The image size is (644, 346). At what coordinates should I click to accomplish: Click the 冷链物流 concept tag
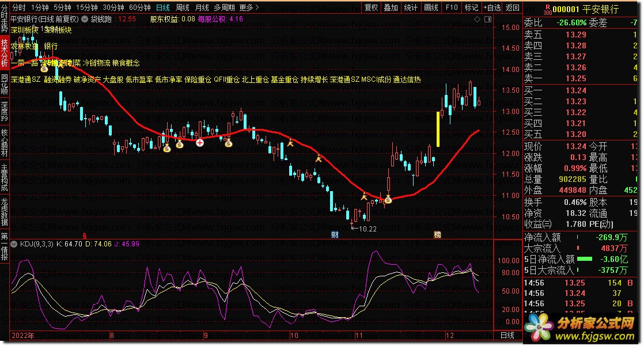(x=96, y=63)
